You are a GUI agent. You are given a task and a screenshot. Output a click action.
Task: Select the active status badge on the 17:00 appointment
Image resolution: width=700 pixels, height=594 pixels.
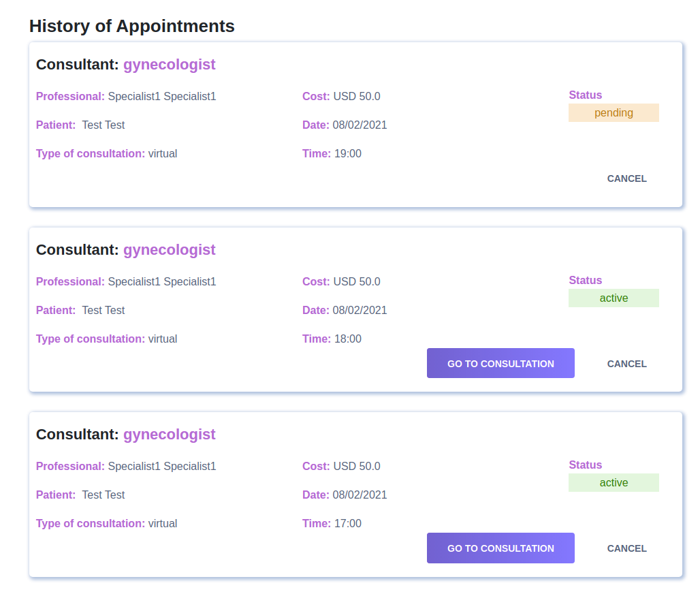(614, 482)
